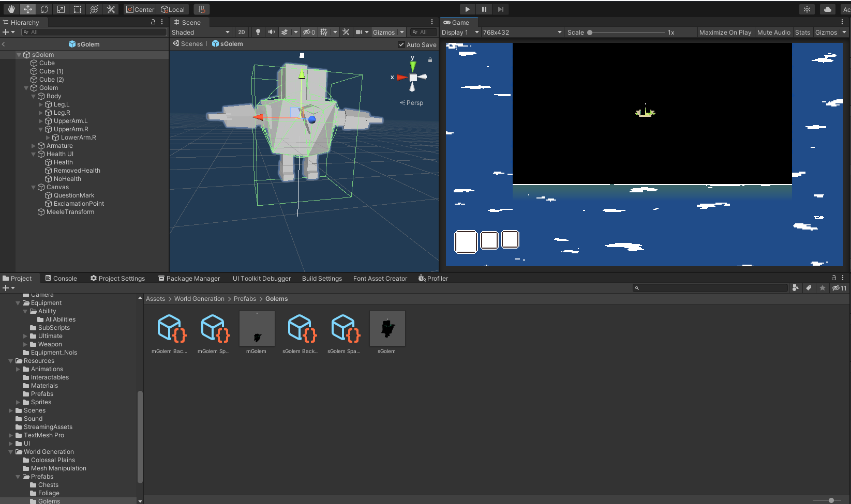Click the Step frame button
Screen dimensions: 851x504
(500, 9)
